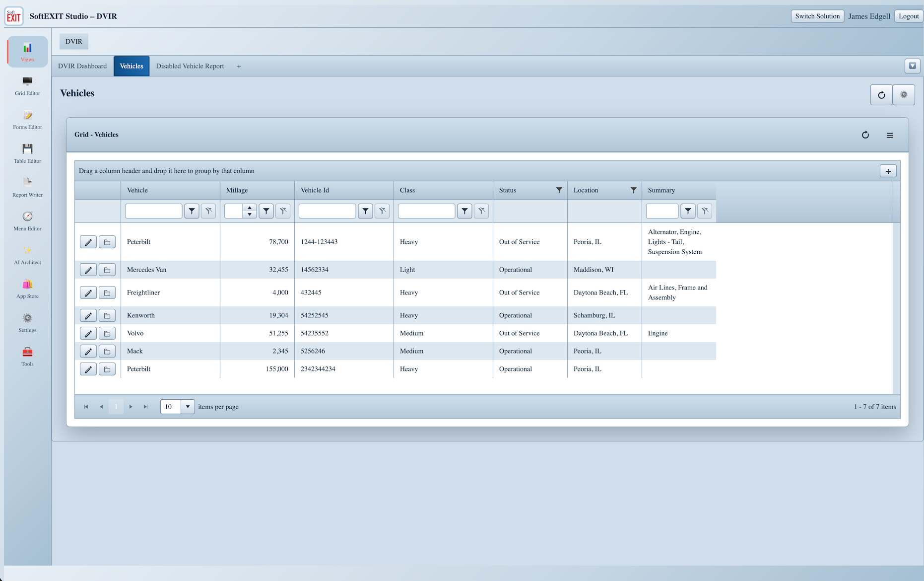
Task: Apply the Summary column filter
Action: (x=688, y=211)
